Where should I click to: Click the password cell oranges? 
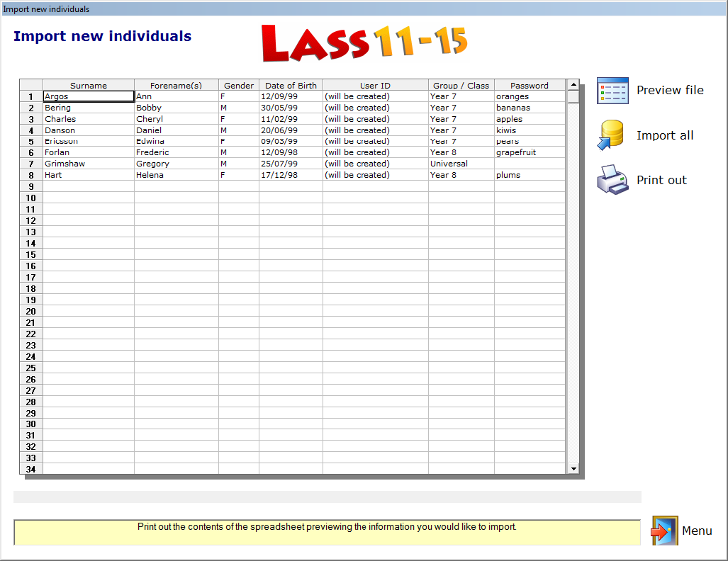pyautogui.click(x=530, y=96)
